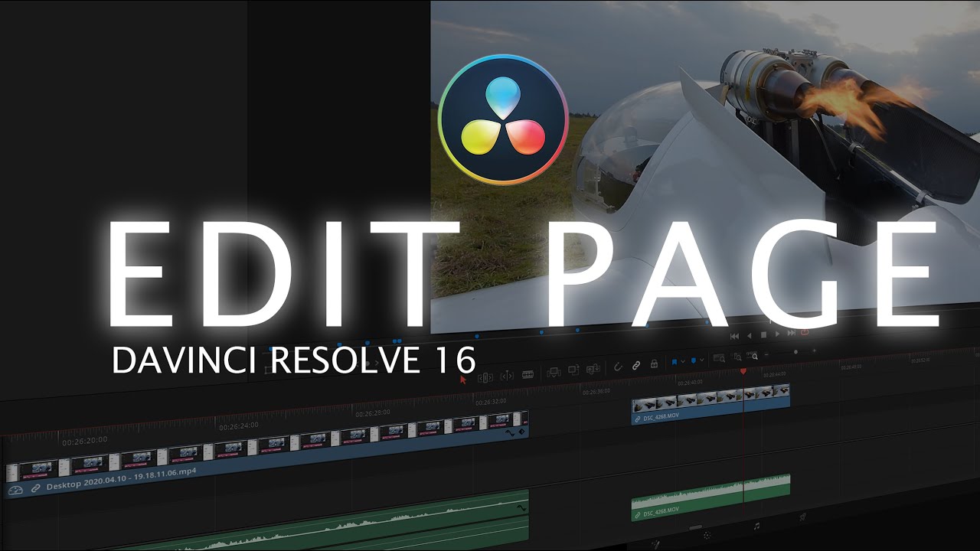Click the speed change icon on Desktop clip
The image size is (980, 551).
point(15,491)
